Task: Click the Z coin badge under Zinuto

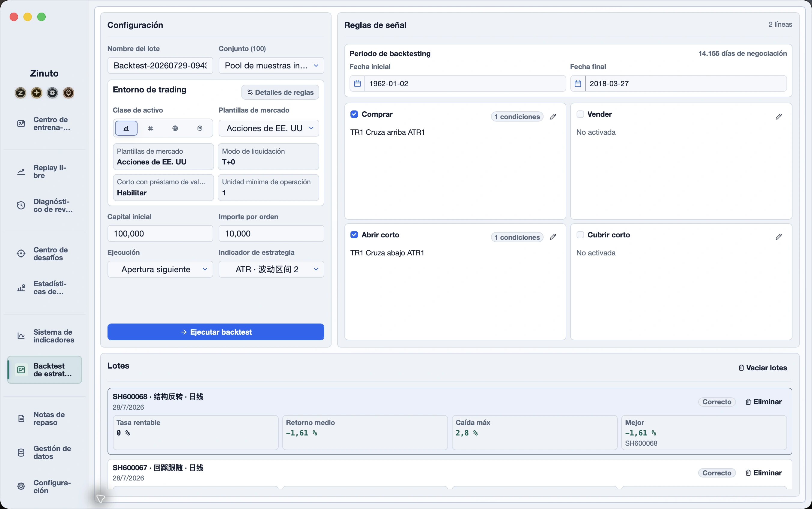Action: (20, 92)
